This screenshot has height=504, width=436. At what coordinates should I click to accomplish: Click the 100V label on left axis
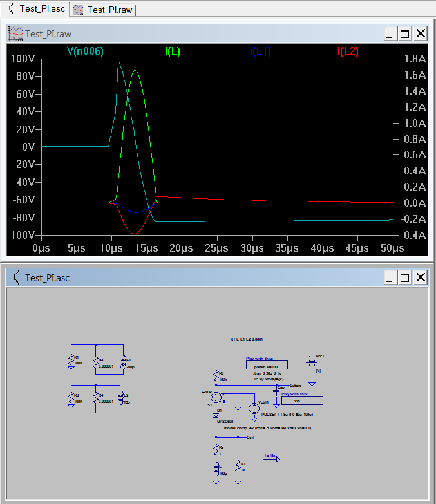tap(23, 59)
